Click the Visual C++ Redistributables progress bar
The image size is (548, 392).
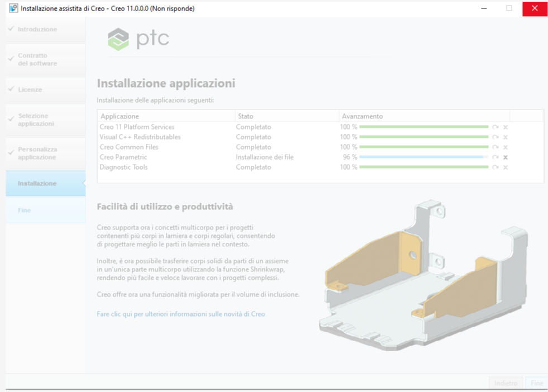pos(423,137)
